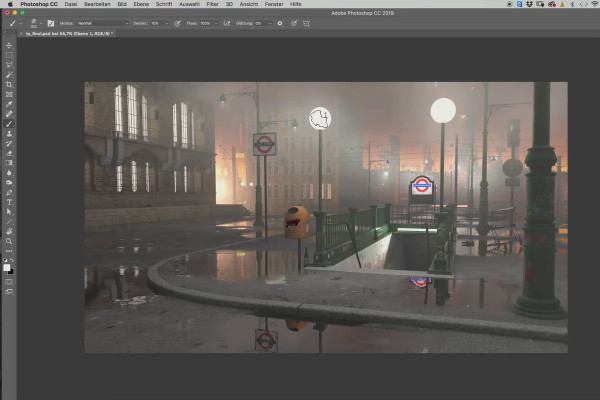Reset default foreground and background colors
The height and width of the screenshot is (400, 600).
click(x=5, y=260)
